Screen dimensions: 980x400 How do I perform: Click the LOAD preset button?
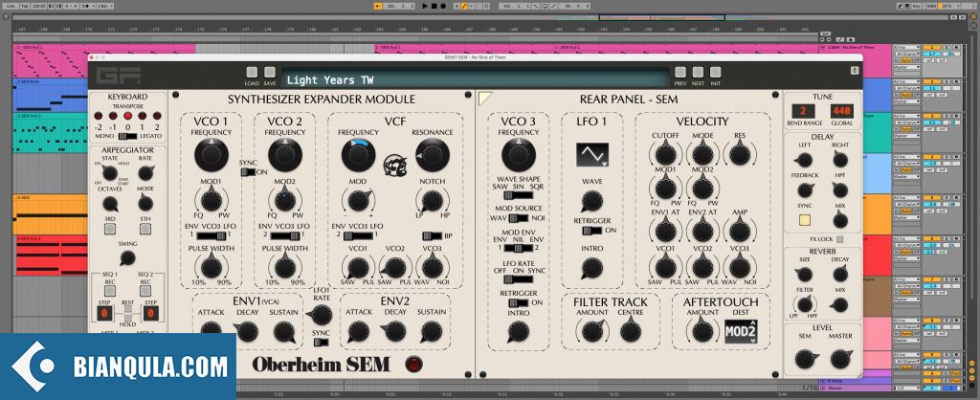(252, 73)
